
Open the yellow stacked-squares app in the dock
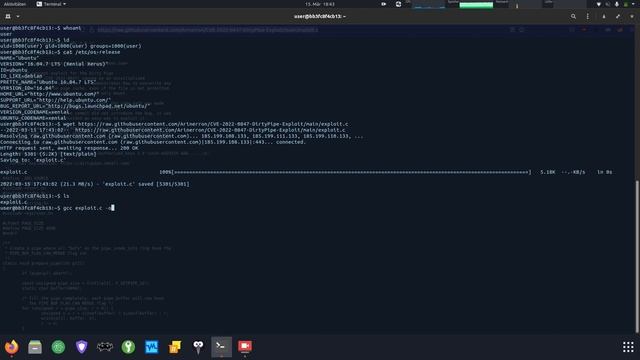point(175,347)
